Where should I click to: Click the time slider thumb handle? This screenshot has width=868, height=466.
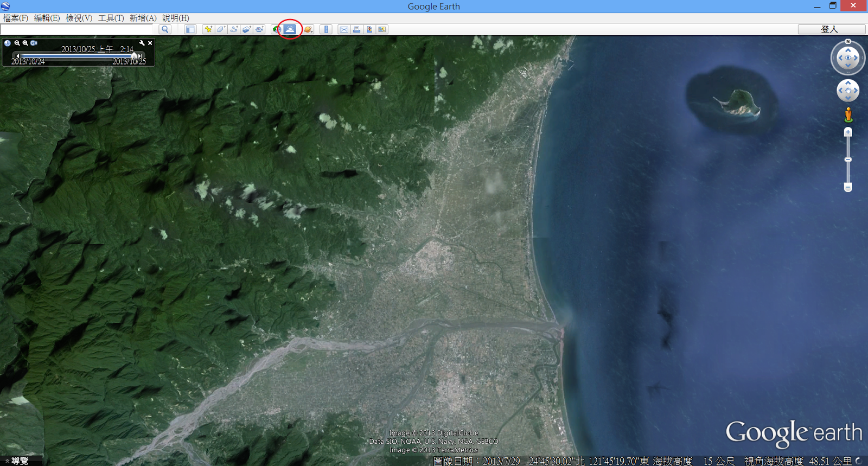[134, 56]
